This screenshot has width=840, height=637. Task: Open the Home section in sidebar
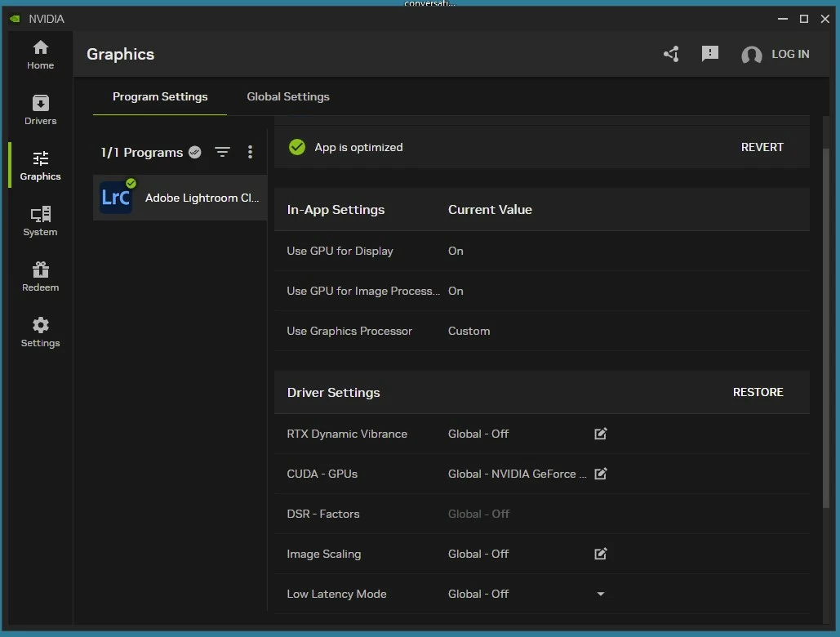coord(40,56)
